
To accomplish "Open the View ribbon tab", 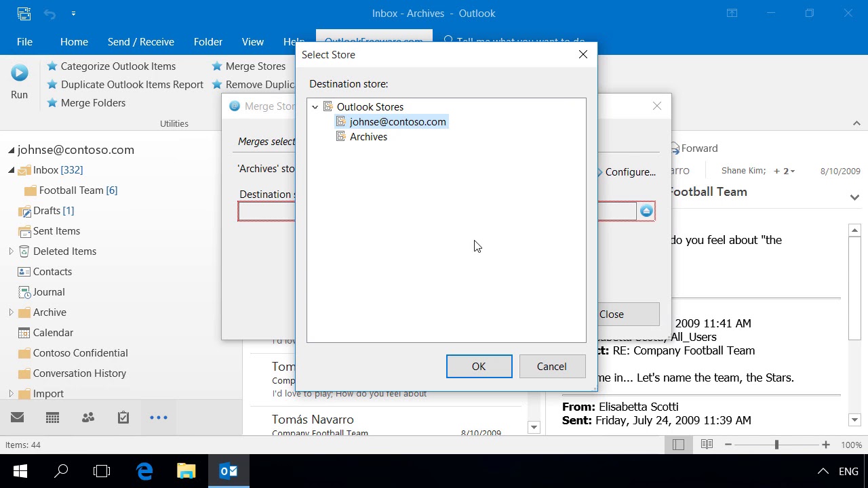I will point(253,42).
